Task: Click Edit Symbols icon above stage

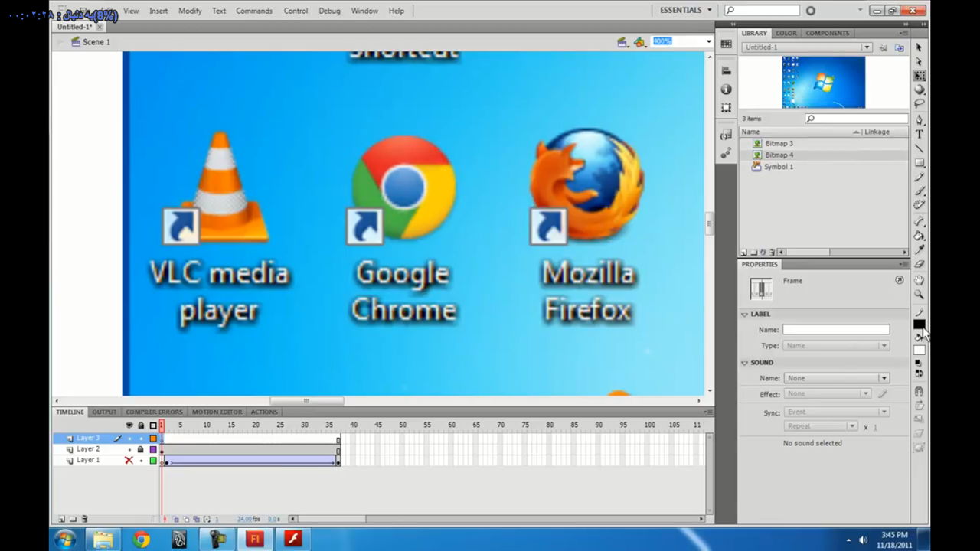Action: (x=639, y=42)
